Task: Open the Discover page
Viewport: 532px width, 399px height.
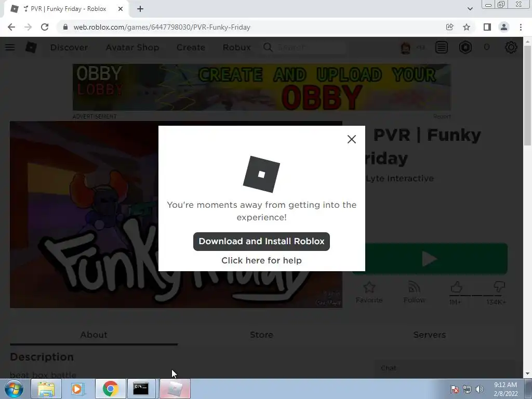Action: (x=69, y=47)
